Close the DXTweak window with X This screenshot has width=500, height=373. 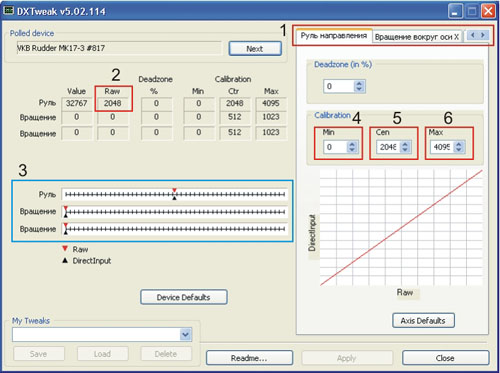[488, 11]
